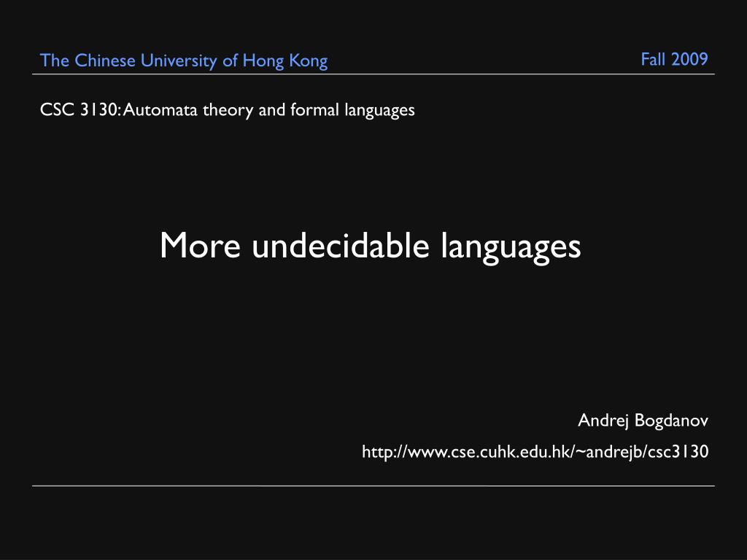Click the 'Fall 2009' text
Screen dimensions: 747x560
[674, 60]
